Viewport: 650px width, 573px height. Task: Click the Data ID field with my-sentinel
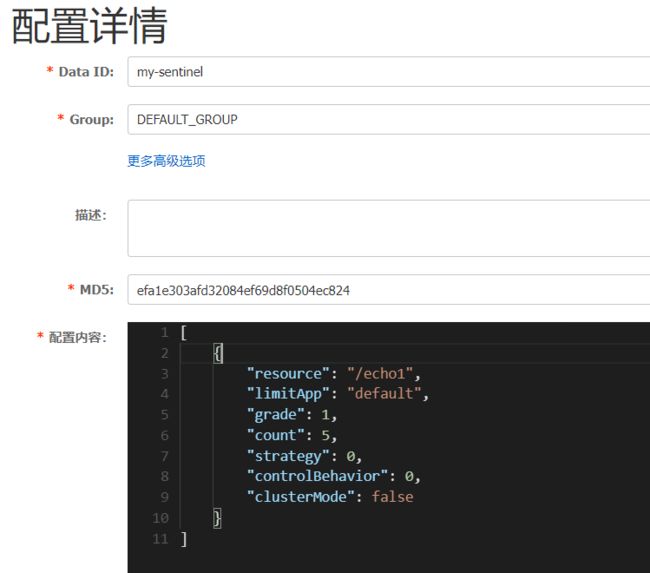coord(389,72)
